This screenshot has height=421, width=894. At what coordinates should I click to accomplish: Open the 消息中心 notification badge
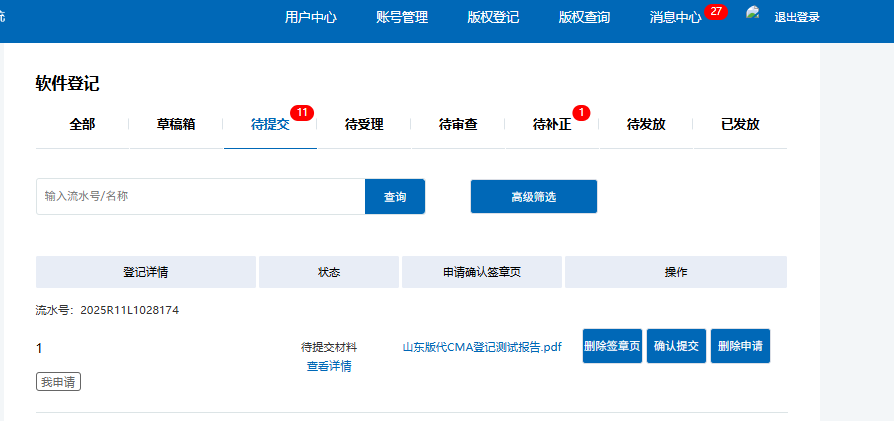pos(715,11)
